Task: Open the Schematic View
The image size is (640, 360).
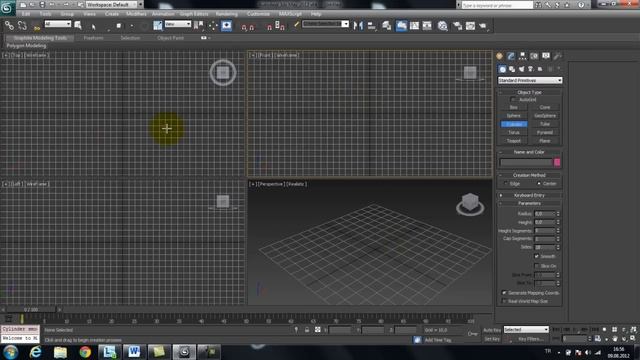Action: pos(427,26)
